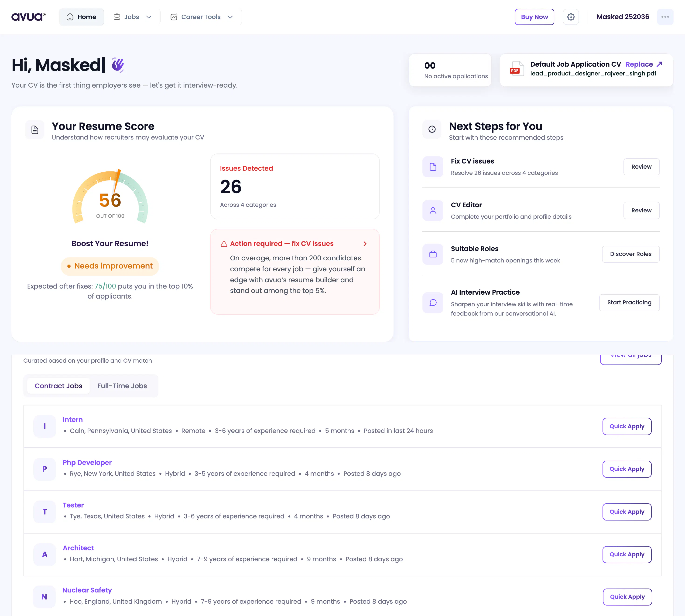The width and height of the screenshot is (685, 616).
Task: Click the avua logo
Action: pos(28,17)
